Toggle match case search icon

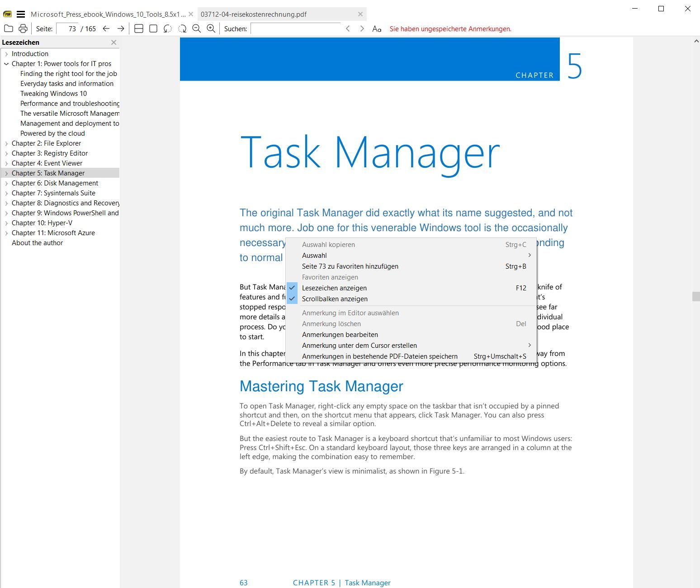(x=377, y=28)
